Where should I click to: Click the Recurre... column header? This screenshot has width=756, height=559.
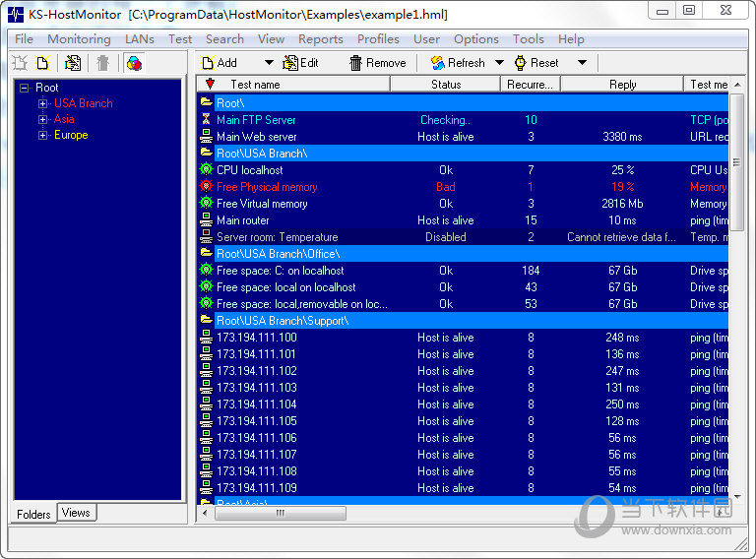pyautogui.click(x=531, y=85)
